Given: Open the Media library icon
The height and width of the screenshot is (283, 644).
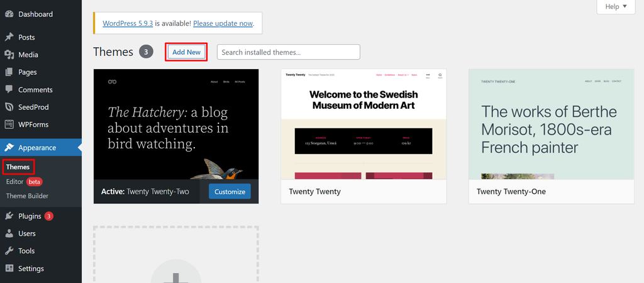Looking at the screenshot, I should (9, 55).
